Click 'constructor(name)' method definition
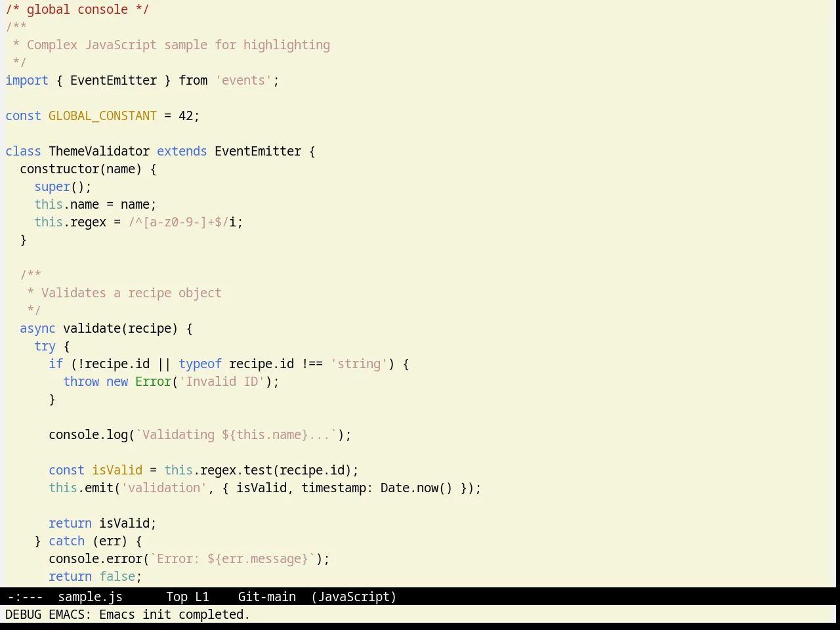The height and width of the screenshot is (630, 840). (81, 169)
